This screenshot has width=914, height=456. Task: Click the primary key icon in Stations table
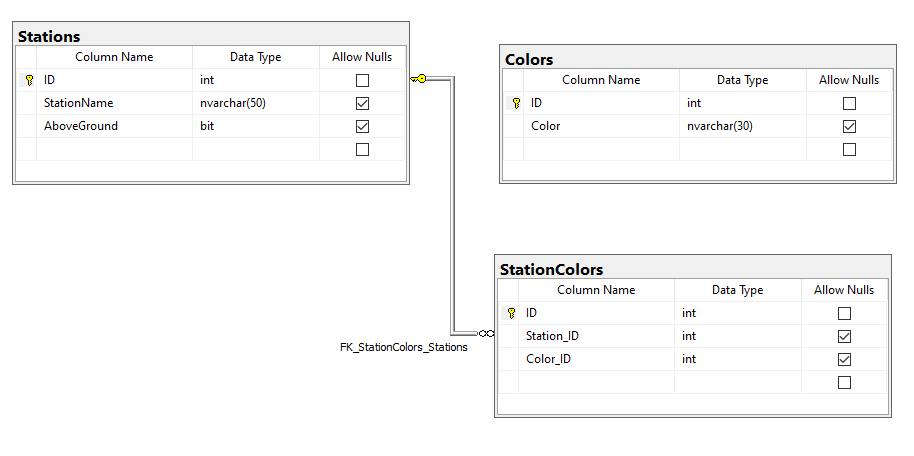pos(29,80)
